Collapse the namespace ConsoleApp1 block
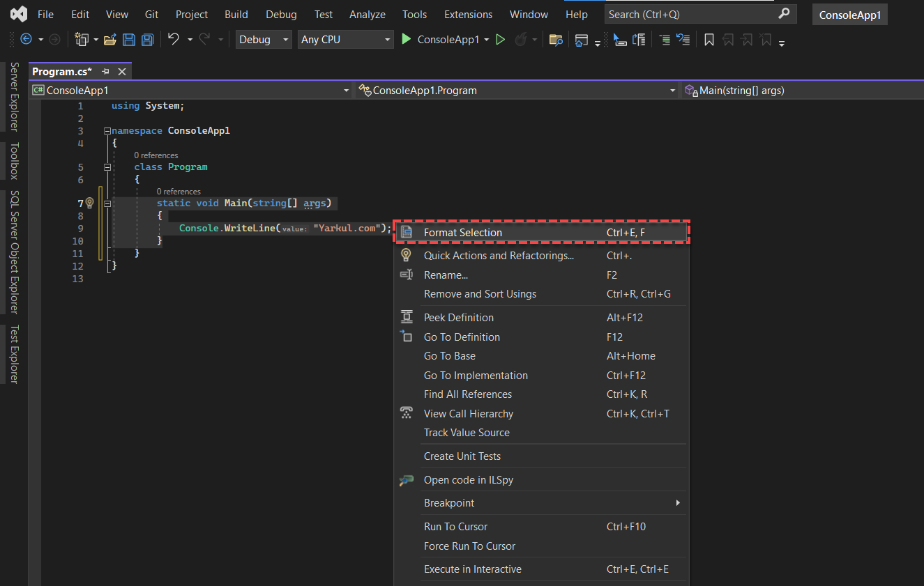The image size is (924, 586). coord(107,131)
